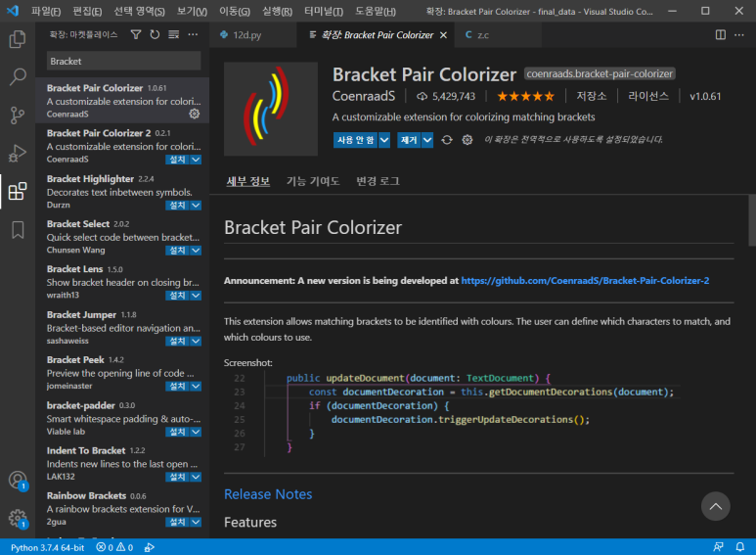756x555 pixels.
Task: Select Python 3.7.4 64-bit interpreter in status bar
Action: click(47, 547)
